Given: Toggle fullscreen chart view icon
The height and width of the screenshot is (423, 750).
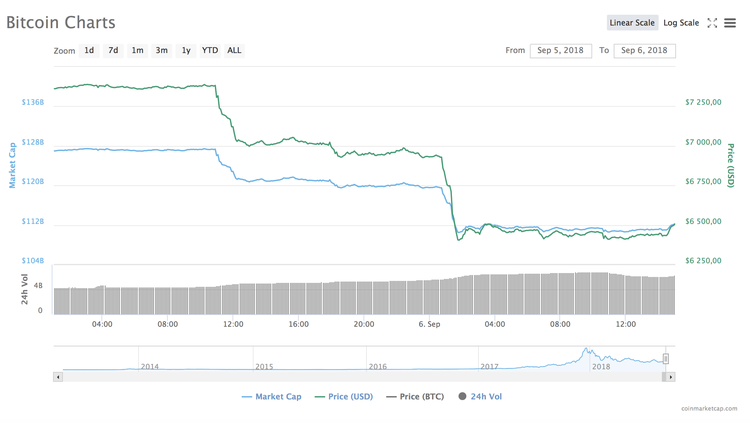Looking at the screenshot, I should pyautogui.click(x=712, y=23).
